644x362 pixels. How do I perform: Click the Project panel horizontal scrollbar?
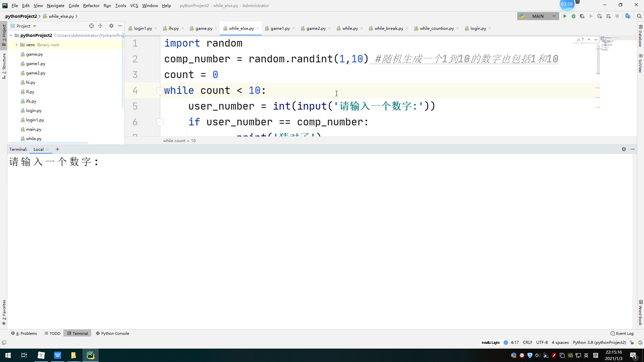(x=48, y=143)
